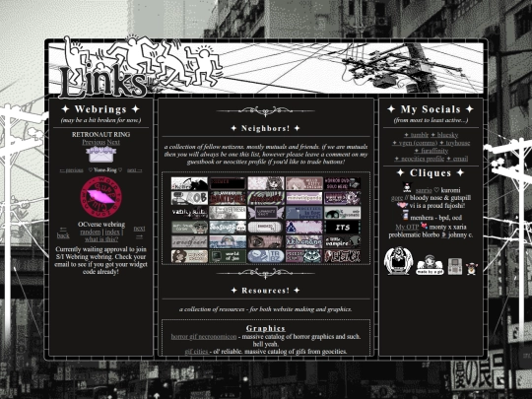
Task: Click OCverse webring next link
Action: [x=139, y=233]
